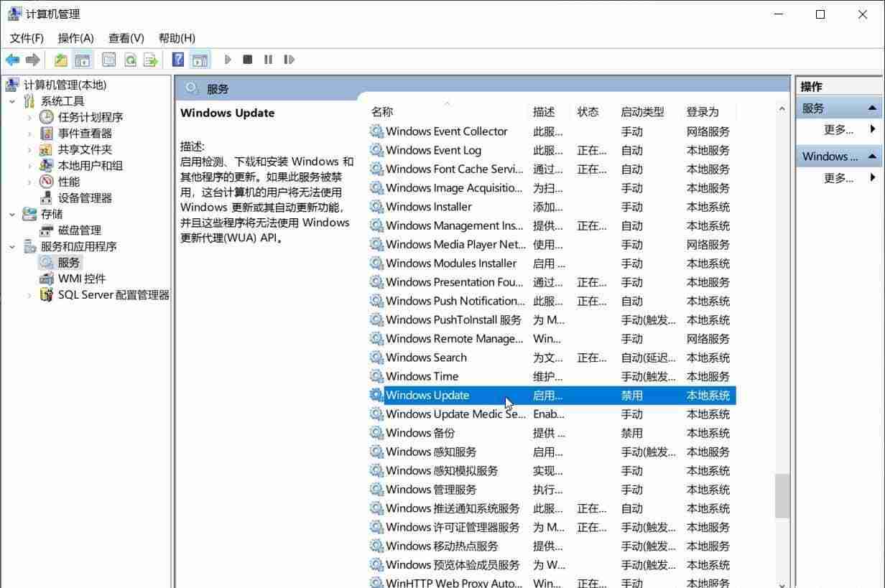Click the export list toolbar icon

click(151, 60)
